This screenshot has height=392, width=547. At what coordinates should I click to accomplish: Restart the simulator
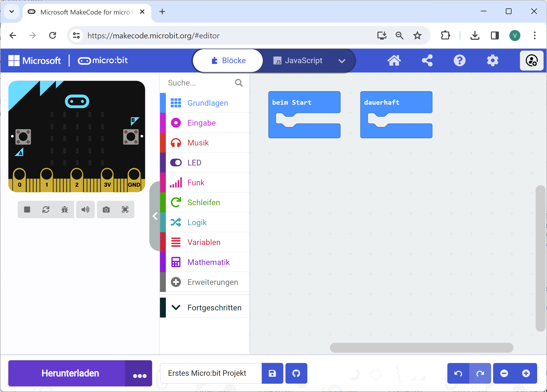coord(46,210)
